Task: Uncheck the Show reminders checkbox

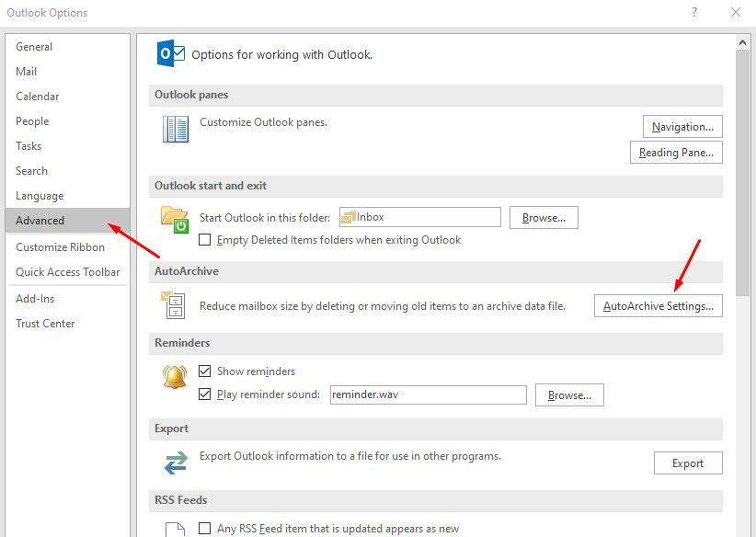Action: pos(205,371)
